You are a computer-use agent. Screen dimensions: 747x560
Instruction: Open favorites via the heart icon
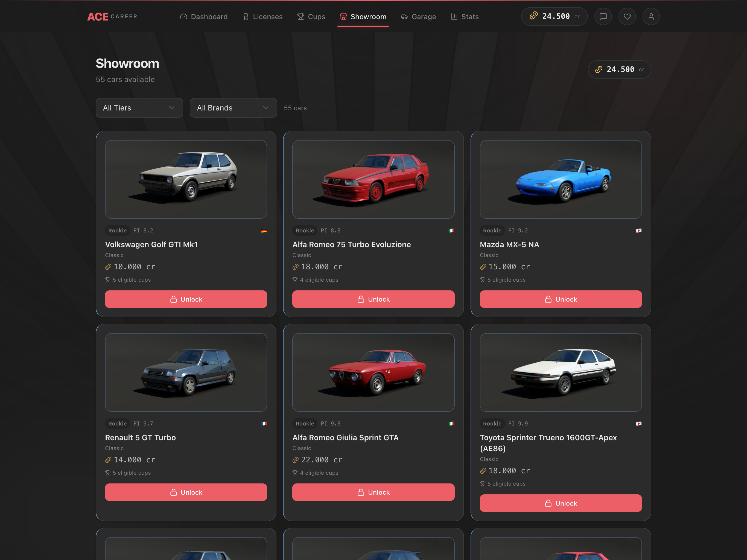click(x=627, y=16)
